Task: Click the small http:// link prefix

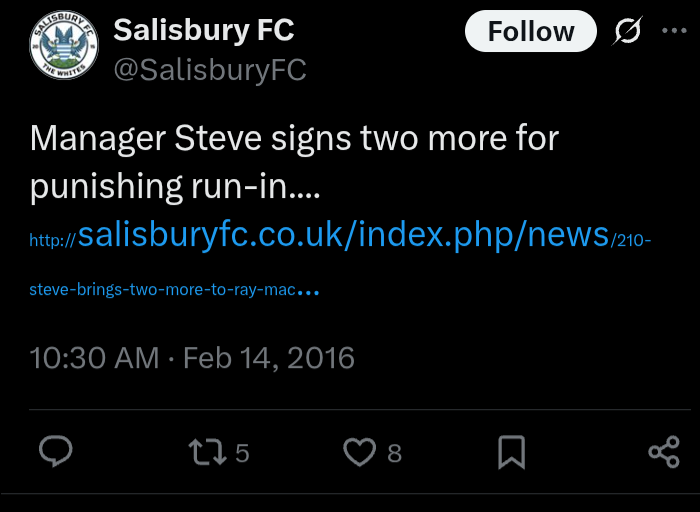Action: 53,240
